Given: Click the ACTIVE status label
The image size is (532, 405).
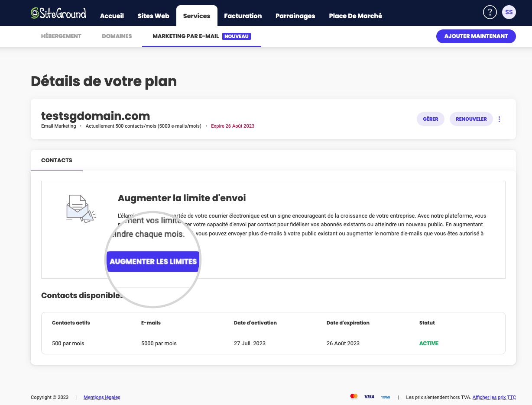Looking at the screenshot, I should point(429,344).
